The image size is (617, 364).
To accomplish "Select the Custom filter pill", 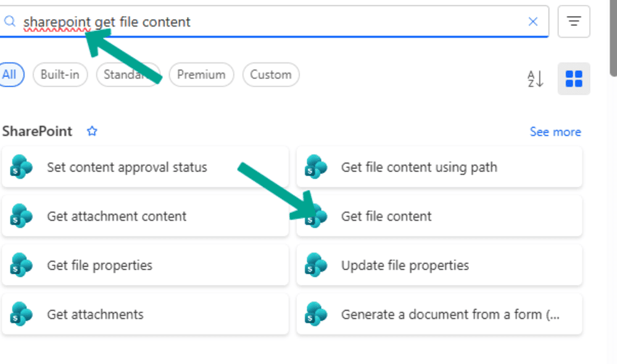I will (271, 75).
